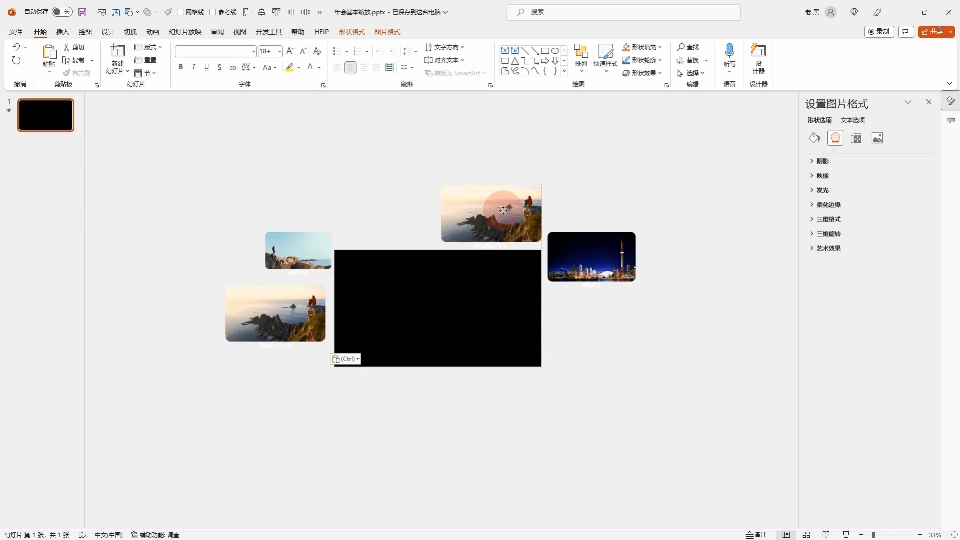960x540 pixels.
Task: Switch to 文本选项 (Text Options) in format pane
Action: pyautogui.click(x=853, y=120)
